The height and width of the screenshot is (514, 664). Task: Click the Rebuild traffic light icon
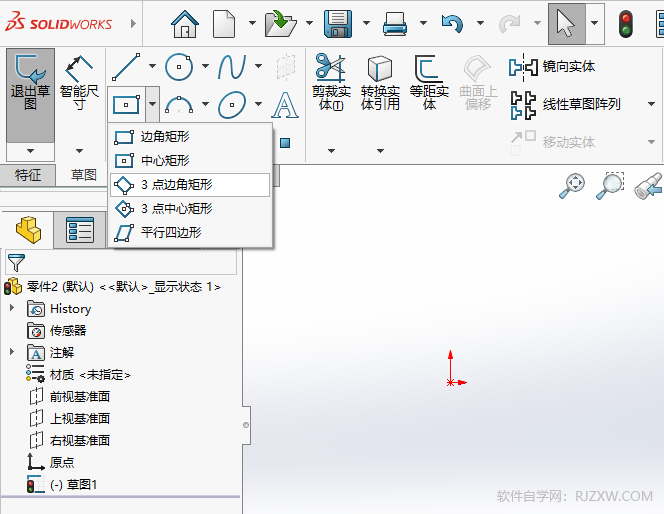click(625, 25)
